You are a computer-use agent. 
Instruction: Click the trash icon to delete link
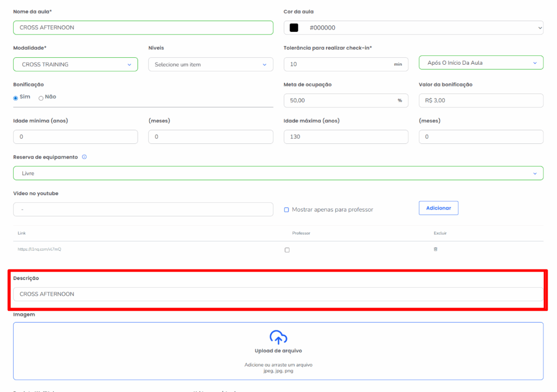(x=435, y=250)
